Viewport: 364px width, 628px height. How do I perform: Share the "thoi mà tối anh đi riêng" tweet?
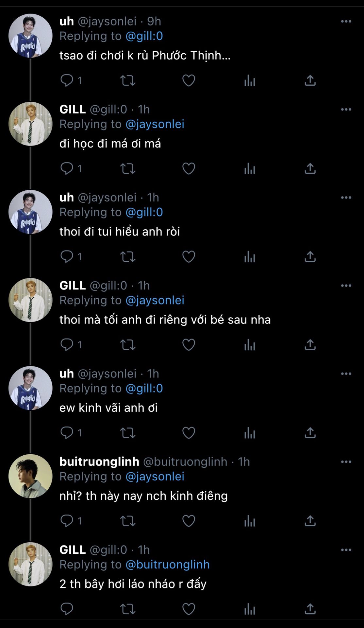(310, 345)
